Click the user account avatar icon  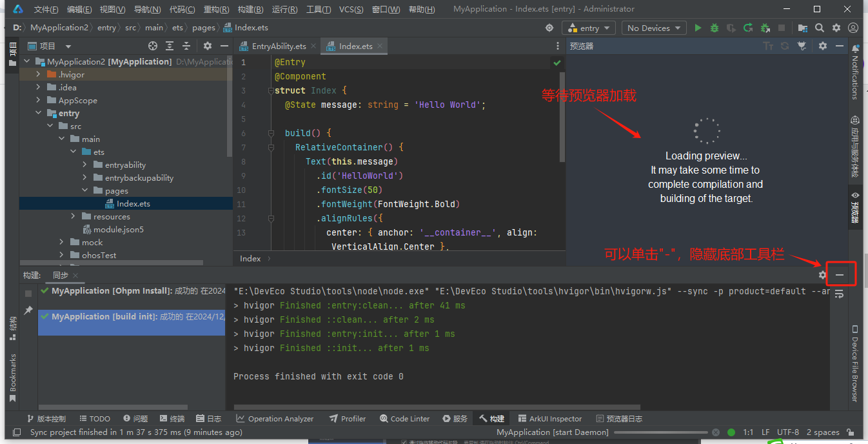pos(853,28)
